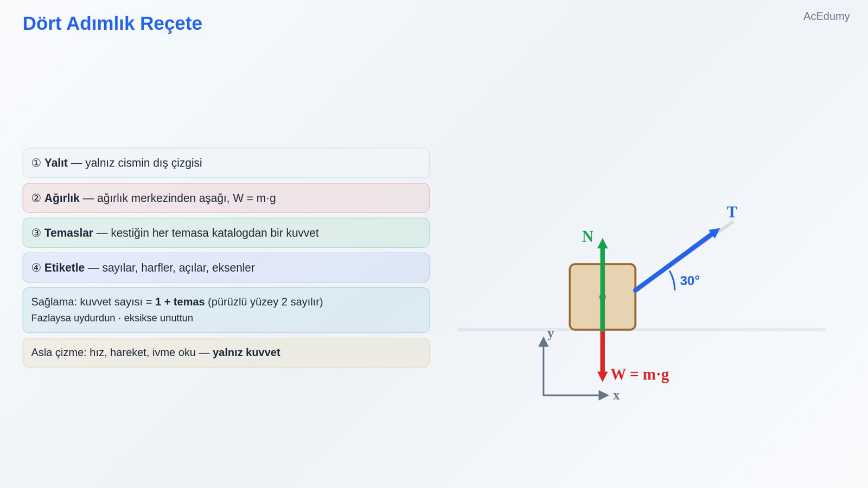This screenshot has height=488, width=868.
Task: Click the Dört Adımlık Reçete title
Action: (x=112, y=23)
